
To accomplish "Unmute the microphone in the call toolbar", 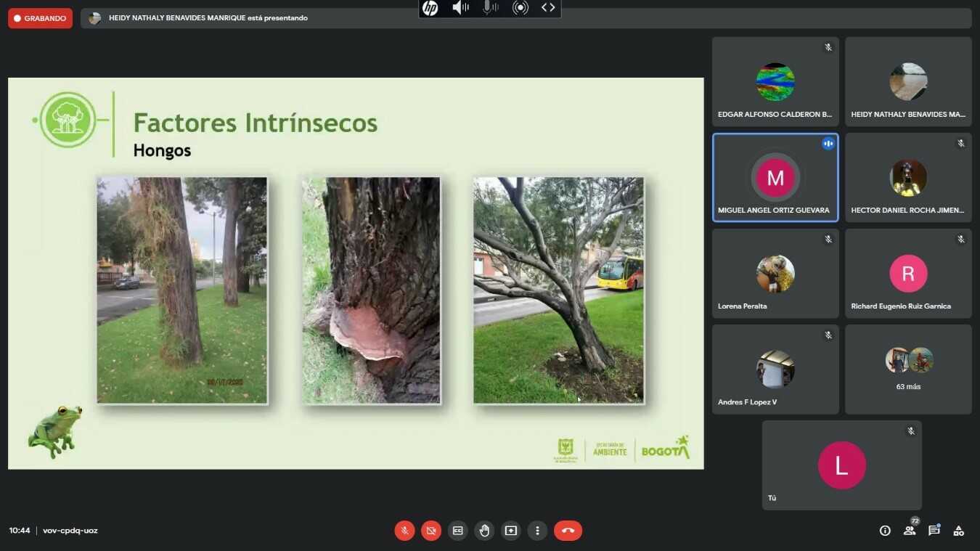I will (404, 531).
